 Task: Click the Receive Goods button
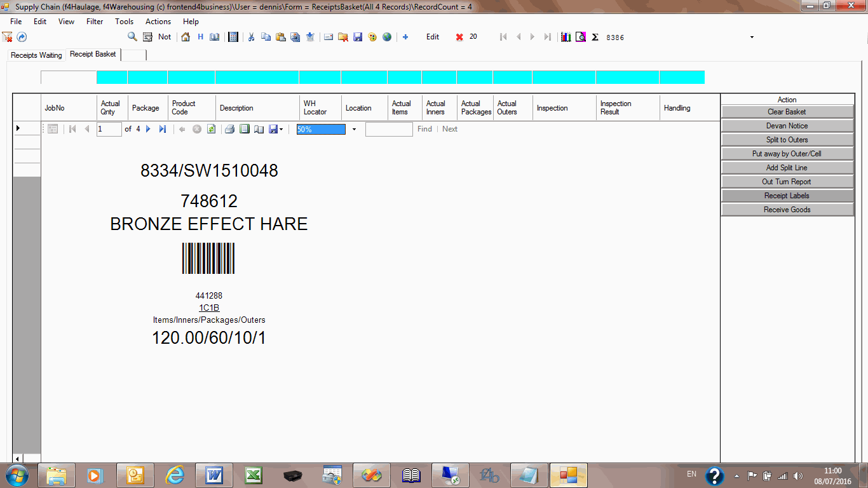tap(787, 210)
